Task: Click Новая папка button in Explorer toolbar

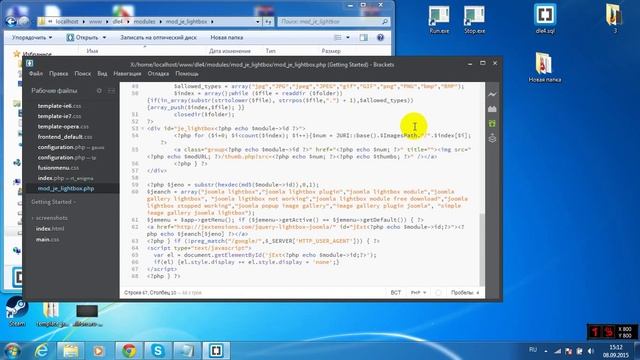Action: [227, 38]
